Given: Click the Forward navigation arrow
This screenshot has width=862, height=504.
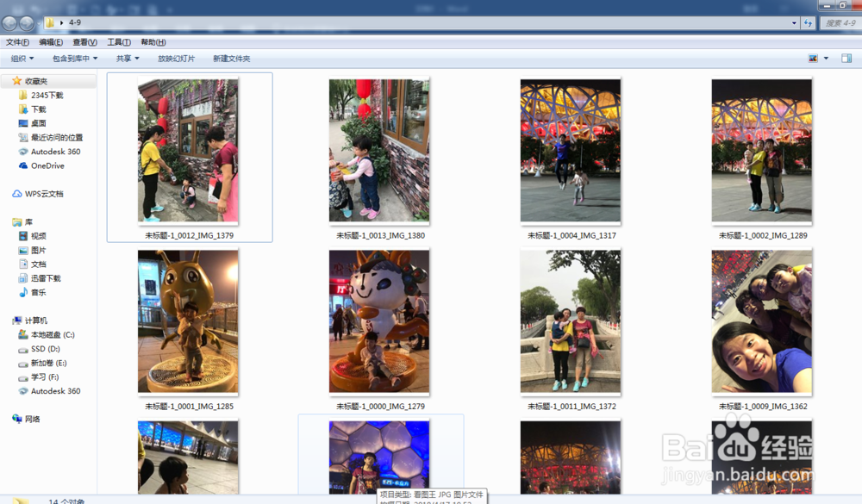Looking at the screenshot, I should tap(27, 22).
